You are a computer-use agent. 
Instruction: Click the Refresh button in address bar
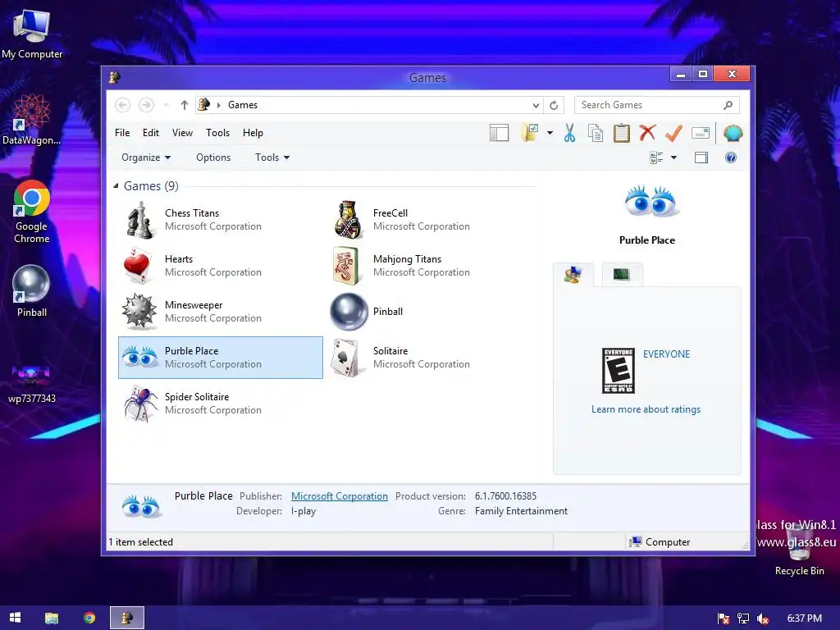point(554,105)
